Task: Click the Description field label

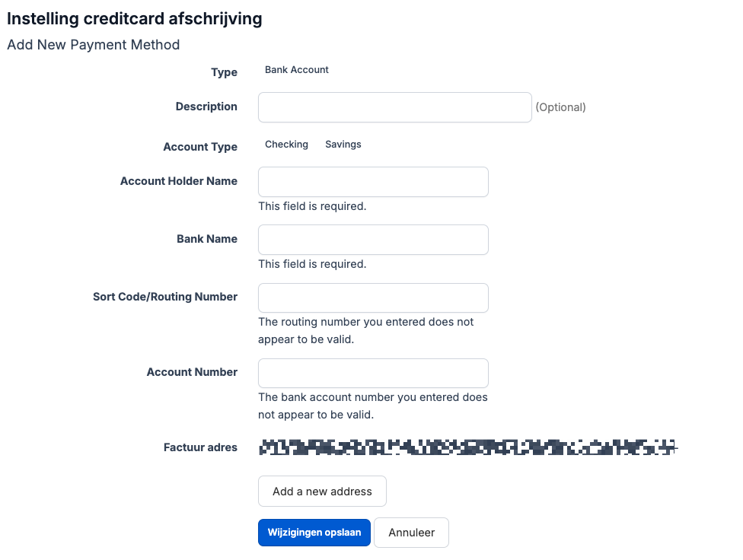Action: (206, 107)
